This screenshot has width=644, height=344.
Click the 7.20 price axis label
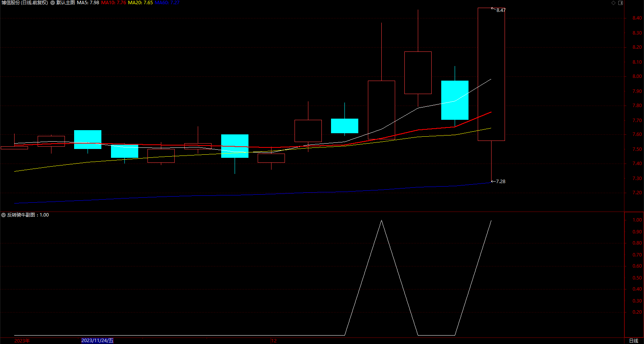point(637,193)
